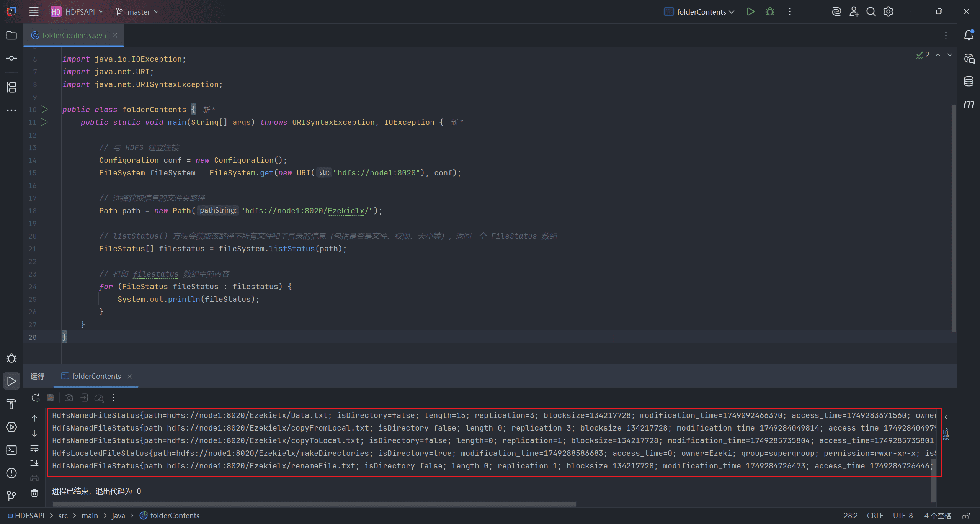Screen dimensions: 980x524
Task: Open folderContents run configuration dropdown
Action: coord(699,12)
